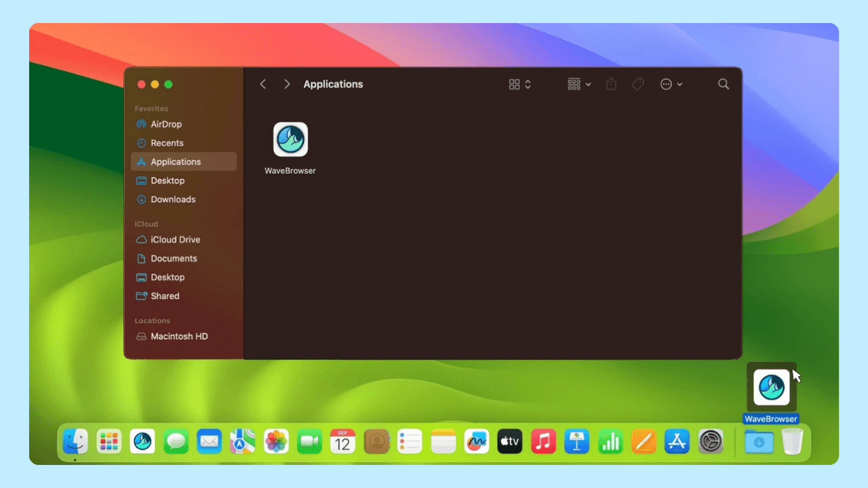Viewport: 868px width, 488px height.
Task: Open Photos from the Dock
Action: (x=276, y=442)
